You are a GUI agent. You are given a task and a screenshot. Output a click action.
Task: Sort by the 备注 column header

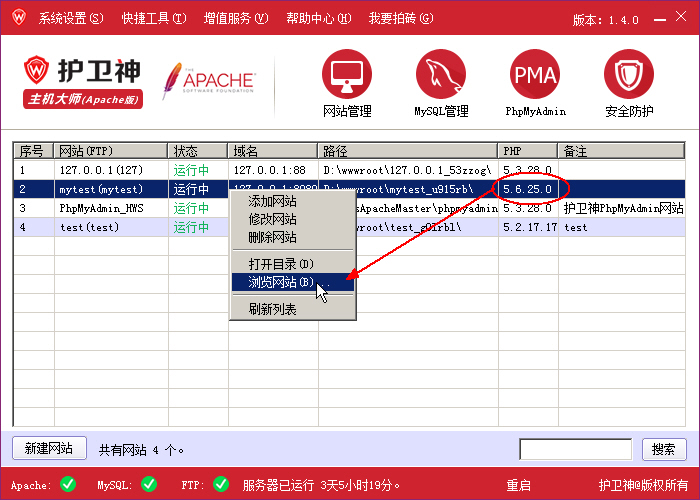click(x=621, y=151)
